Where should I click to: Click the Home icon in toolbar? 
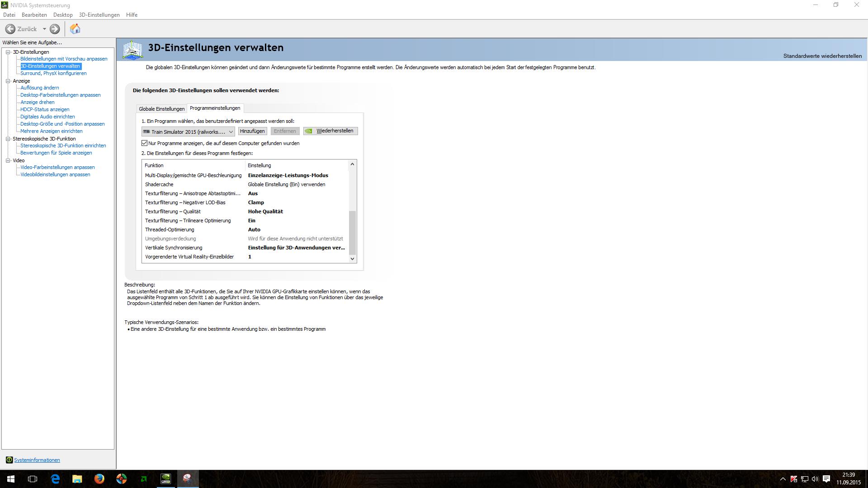coord(75,29)
